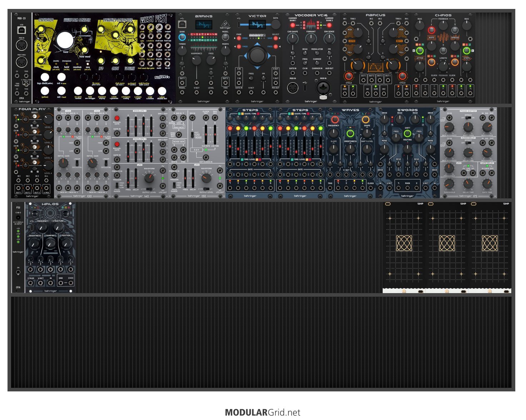The image size is (526, 420).
Task: Click the large white fold knob on West Pest
Action: click(x=65, y=40)
